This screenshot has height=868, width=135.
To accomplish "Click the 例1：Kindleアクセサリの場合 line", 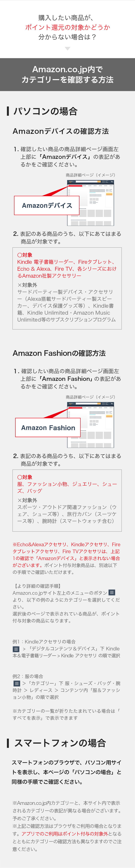I will pyautogui.click(x=44, y=642).
